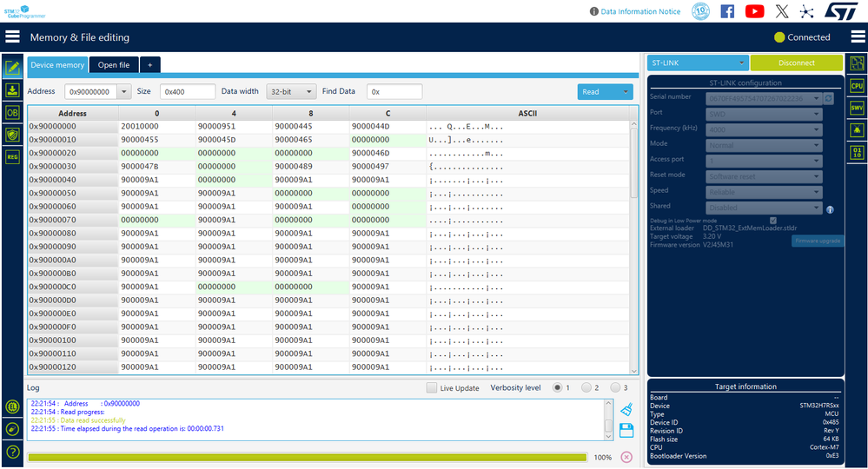This screenshot has height=469, width=868.
Task: Open the ST-LINK interface dropdown
Action: tap(698, 63)
